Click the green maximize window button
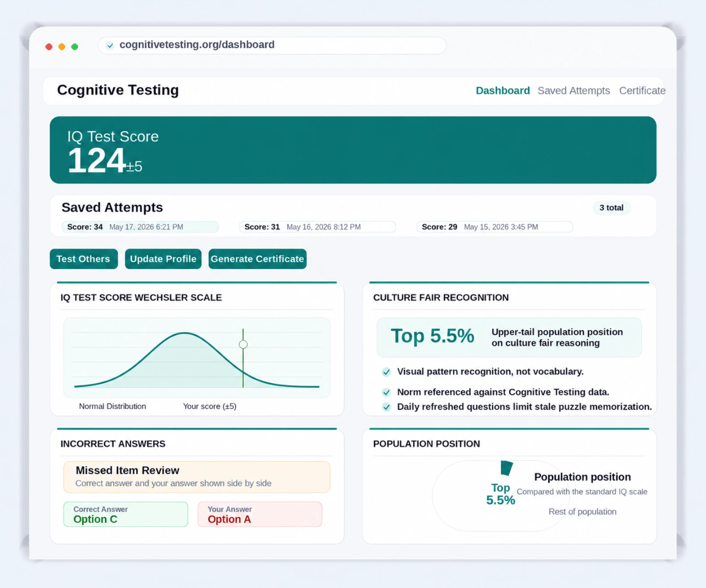The width and height of the screenshot is (706, 588). click(x=75, y=46)
